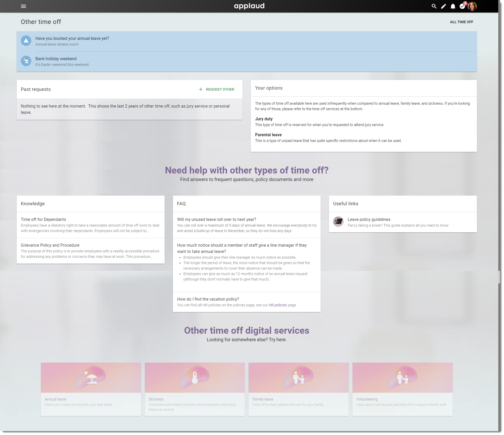504x435 pixels.
Task: Open the HR policies link
Action: pyautogui.click(x=278, y=305)
